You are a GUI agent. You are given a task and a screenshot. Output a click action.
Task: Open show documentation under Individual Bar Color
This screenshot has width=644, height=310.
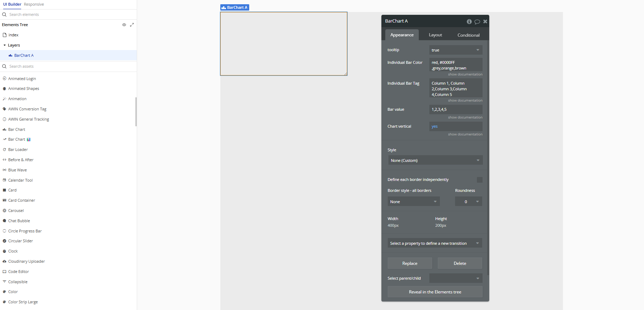465,74
